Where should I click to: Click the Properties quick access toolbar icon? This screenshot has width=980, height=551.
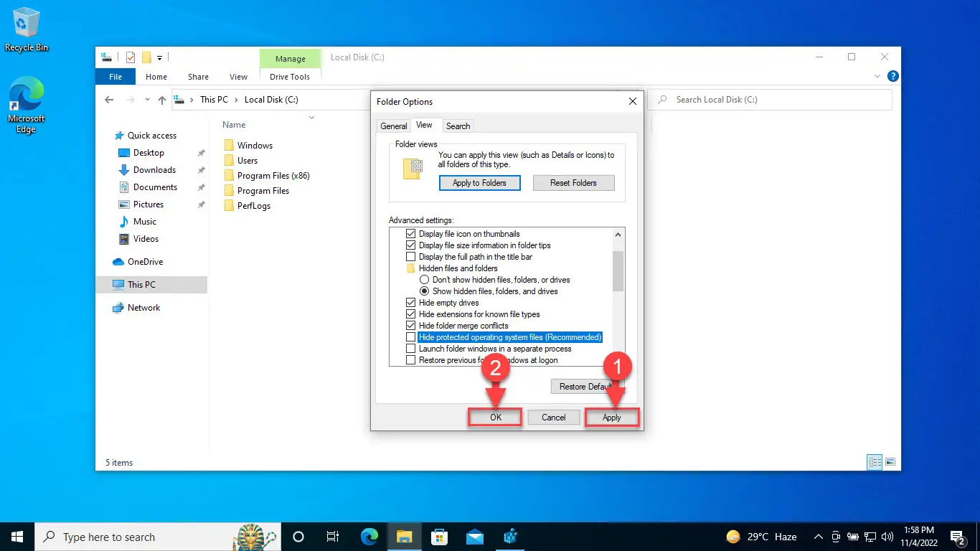(131, 57)
